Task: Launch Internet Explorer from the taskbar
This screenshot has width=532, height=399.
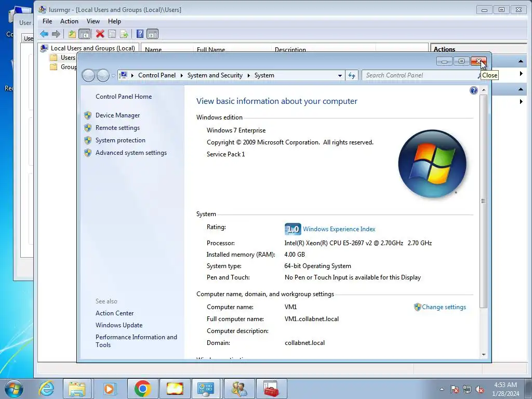Action: pyautogui.click(x=46, y=389)
